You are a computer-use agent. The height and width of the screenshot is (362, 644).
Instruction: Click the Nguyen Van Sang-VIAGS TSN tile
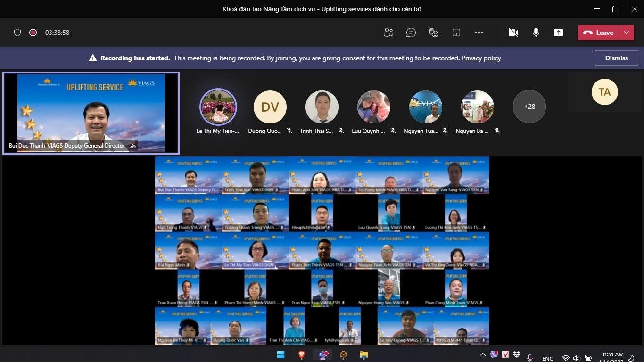[x=456, y=175]
